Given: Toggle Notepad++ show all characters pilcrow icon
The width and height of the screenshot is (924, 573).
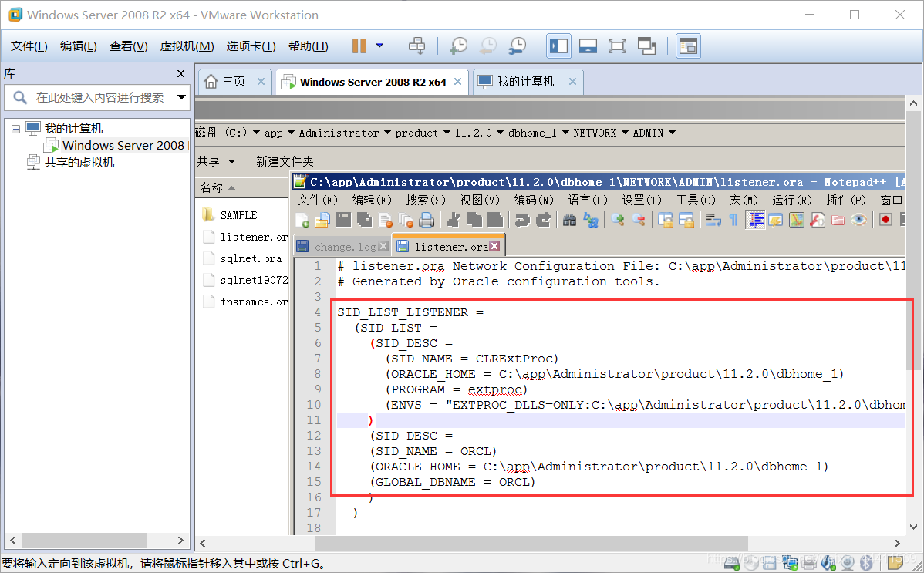Looking at the screenshot, I should coord(733,220).
